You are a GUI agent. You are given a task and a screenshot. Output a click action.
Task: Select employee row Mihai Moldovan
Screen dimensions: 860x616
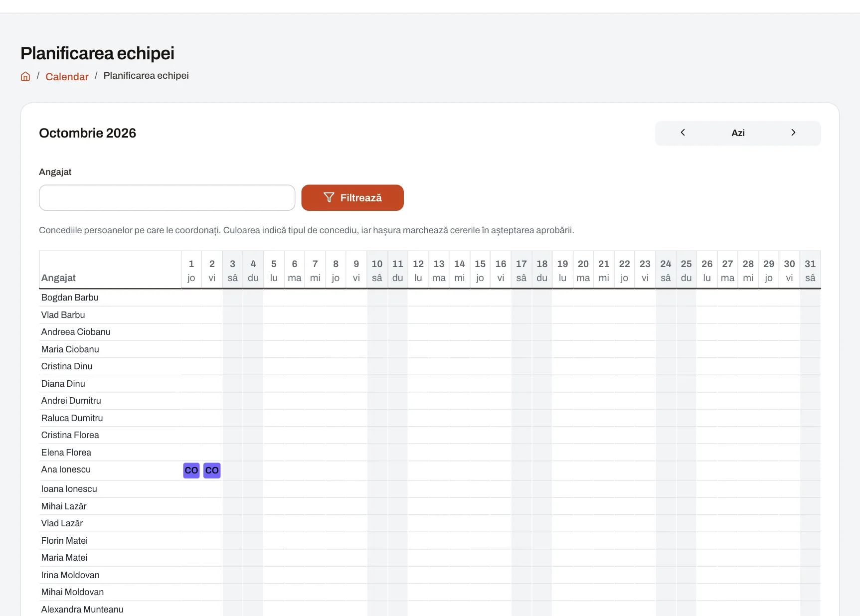click(430, 592)
